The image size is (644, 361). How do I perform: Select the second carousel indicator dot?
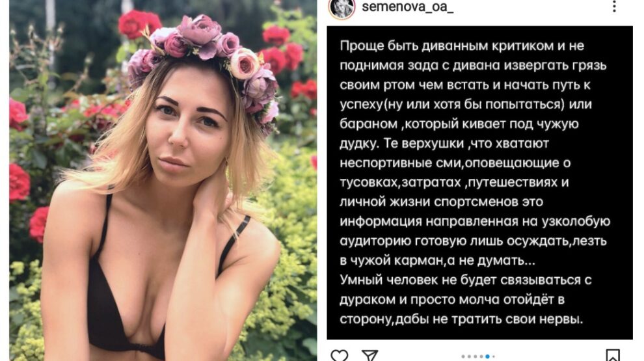pyautogui.click(x=469, y=356)
